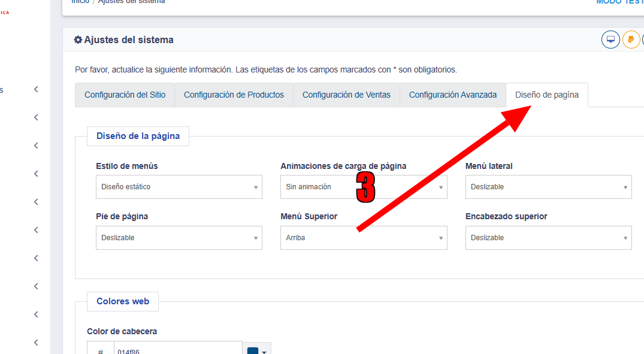Click the Colores web section heading
Image resolution: width=644 pixels, height=354 pixels.
pos(123,301)
